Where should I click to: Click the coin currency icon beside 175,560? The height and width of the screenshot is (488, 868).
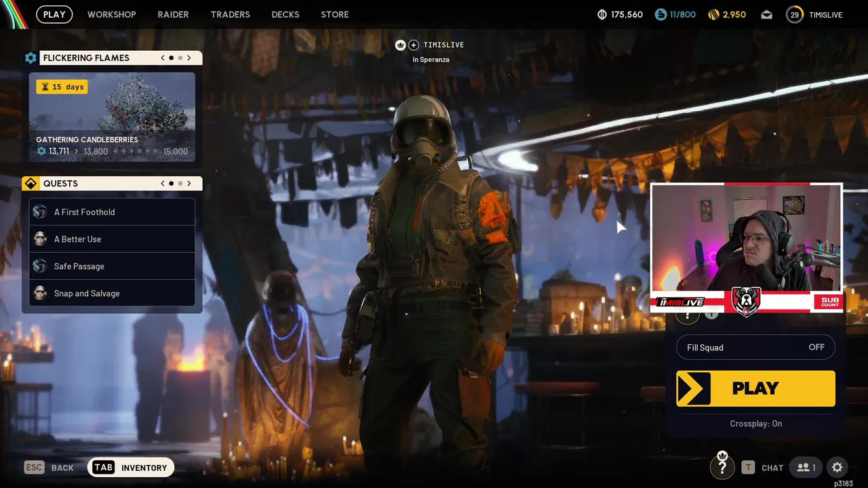coord(601,14)
